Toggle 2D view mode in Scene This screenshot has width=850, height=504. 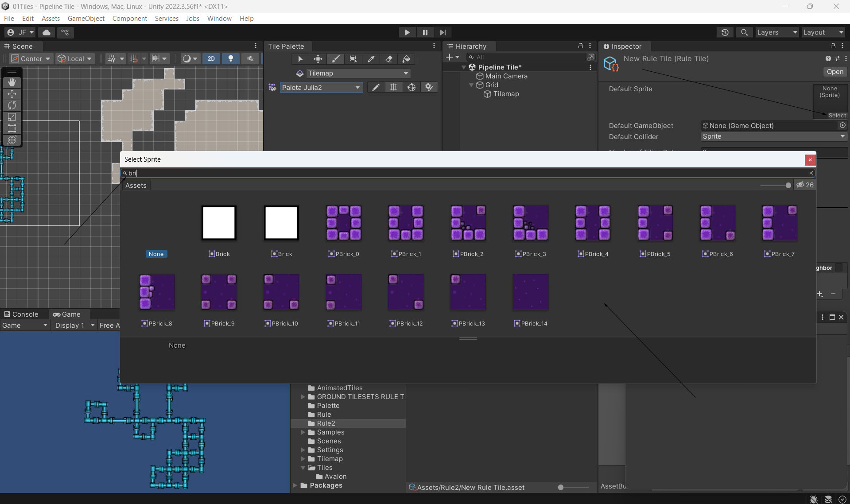pos(211,58)
